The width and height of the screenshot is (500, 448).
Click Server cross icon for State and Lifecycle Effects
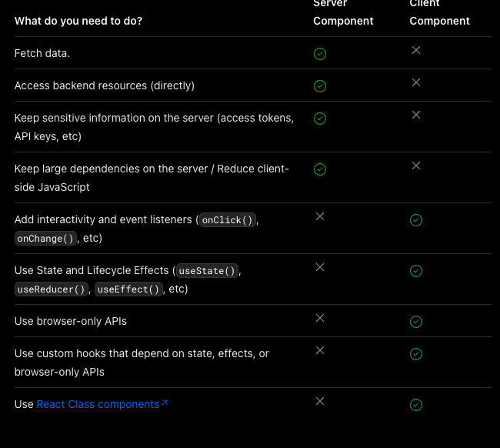(320, 267)
